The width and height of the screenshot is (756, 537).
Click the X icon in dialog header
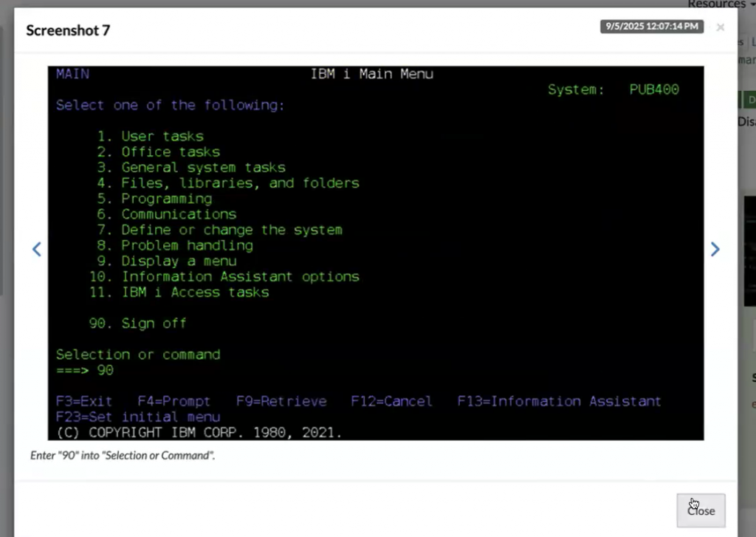pyautogui.click(x=720, y=27)
